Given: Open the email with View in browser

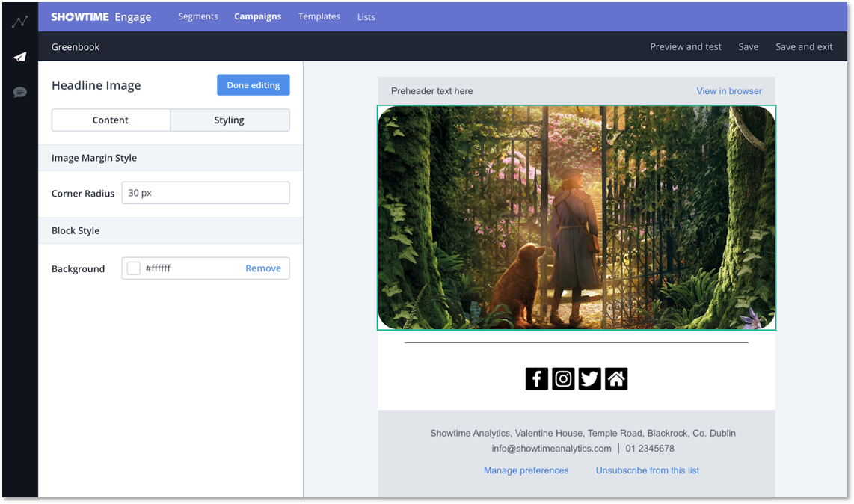Looking at the screenshot, I should [728, 90].
